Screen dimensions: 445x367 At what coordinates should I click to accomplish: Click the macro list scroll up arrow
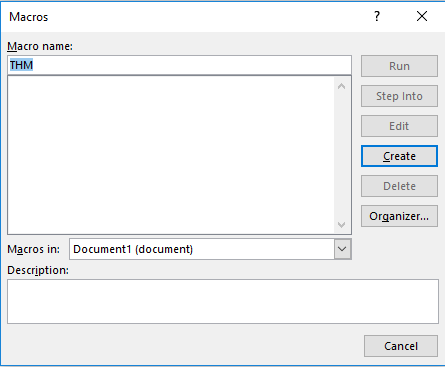[341, 86]
